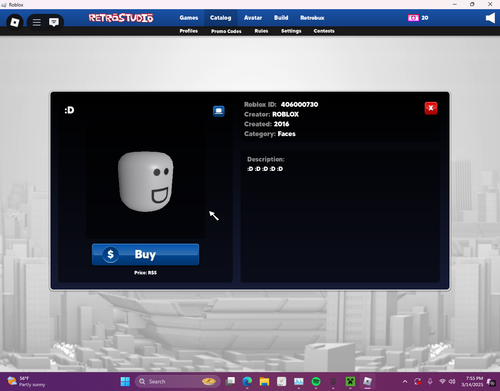Open the Windows Start menu
Image resolution: width=500 pixels, height=391 pixels.
tap(125, 381)
